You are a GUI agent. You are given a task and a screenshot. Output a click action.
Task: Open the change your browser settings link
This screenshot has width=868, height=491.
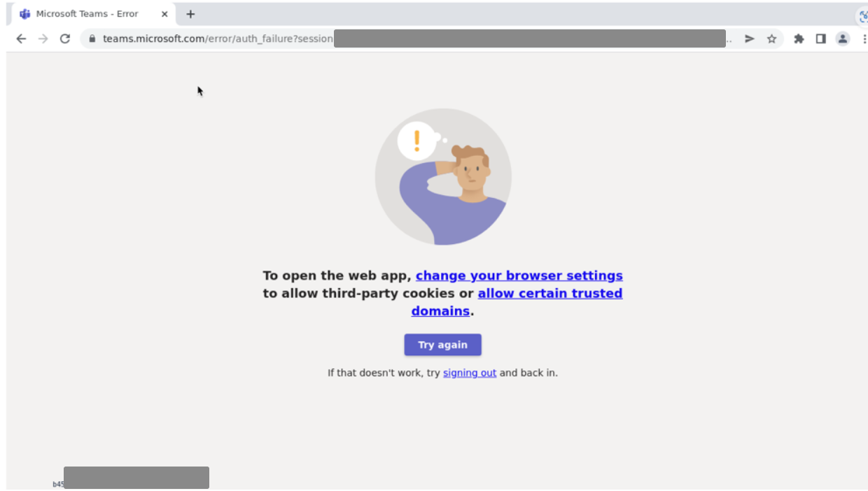point(519,276)
